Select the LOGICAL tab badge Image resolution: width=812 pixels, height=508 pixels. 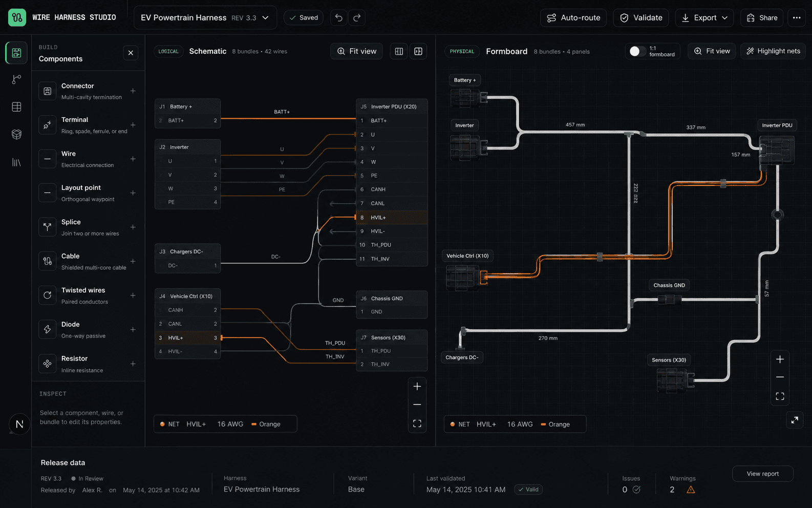[168, 51]
